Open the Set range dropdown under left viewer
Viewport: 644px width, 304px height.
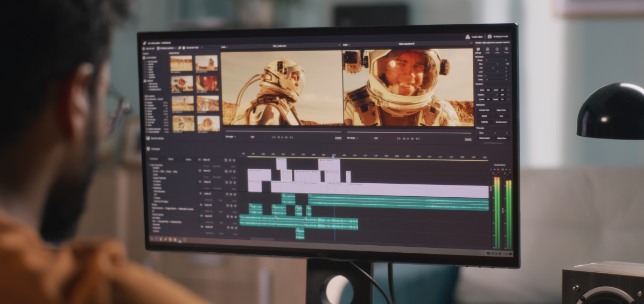[231, 136]
